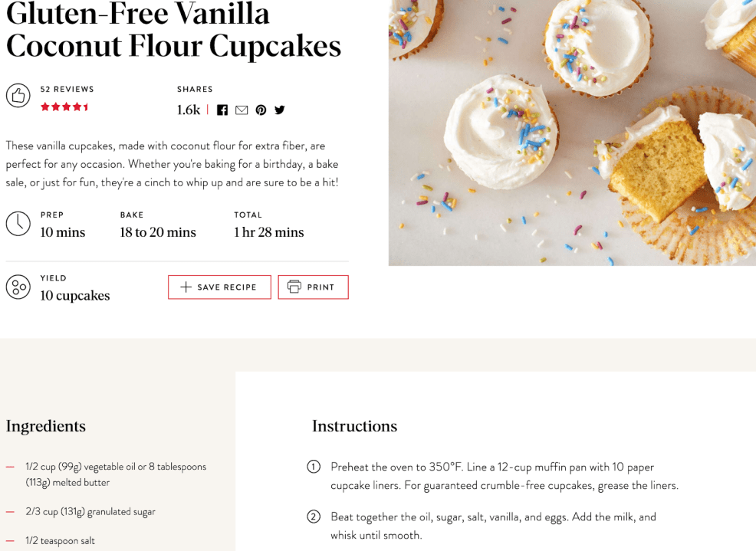Screen dimensions: 756x551
Task: Click step 2 number circle in Instructions
Action: [x=314, y=517]
